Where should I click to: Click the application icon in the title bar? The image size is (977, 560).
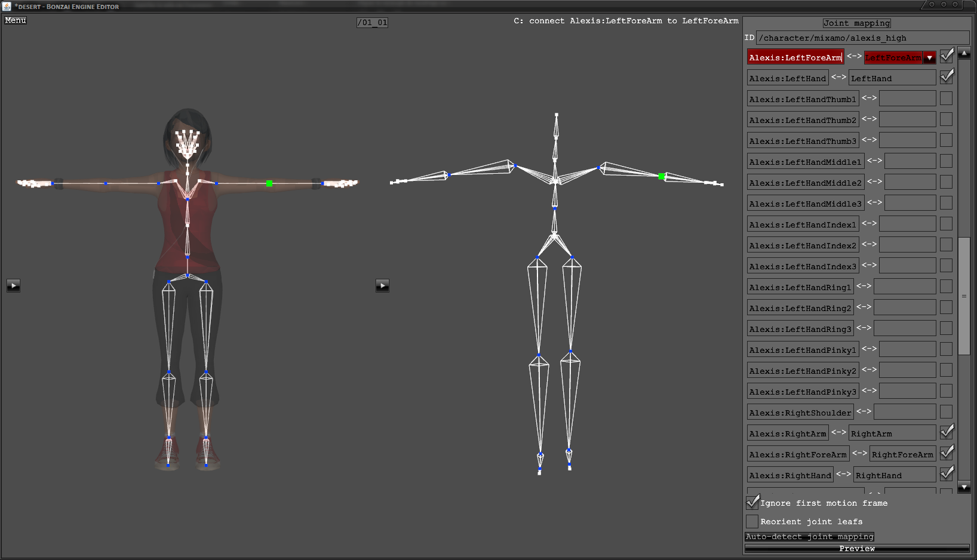[7, 6]
